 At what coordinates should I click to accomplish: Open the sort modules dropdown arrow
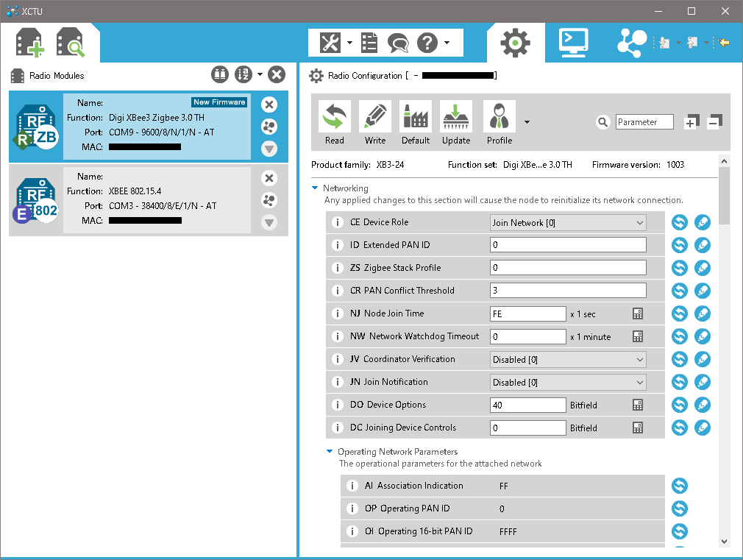click(260, 74)
